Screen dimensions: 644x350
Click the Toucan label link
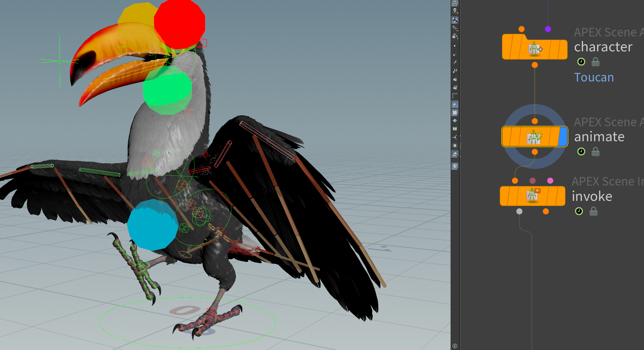pos(594,78)
